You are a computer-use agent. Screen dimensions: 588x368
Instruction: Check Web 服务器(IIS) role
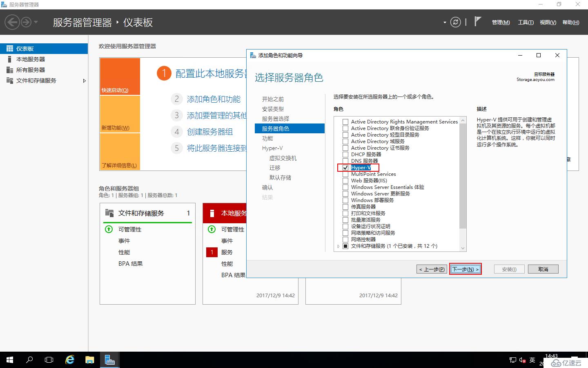pyautogui.click(x=345, y=181)
